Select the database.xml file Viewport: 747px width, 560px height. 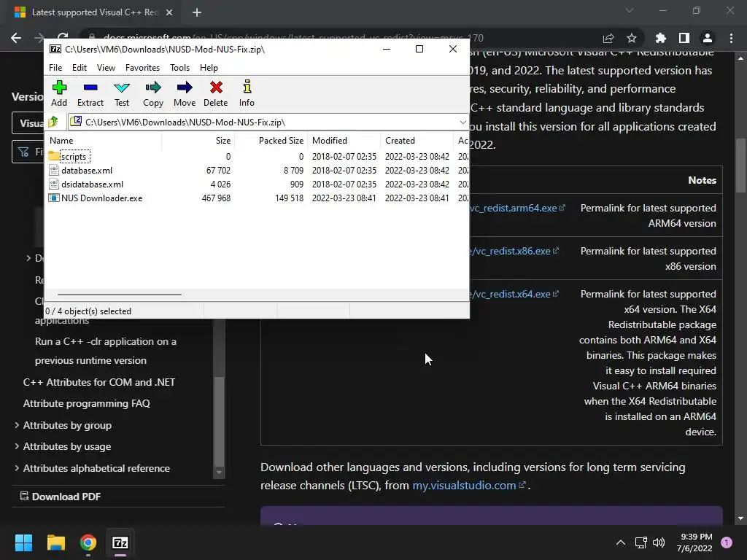point(87,171)
